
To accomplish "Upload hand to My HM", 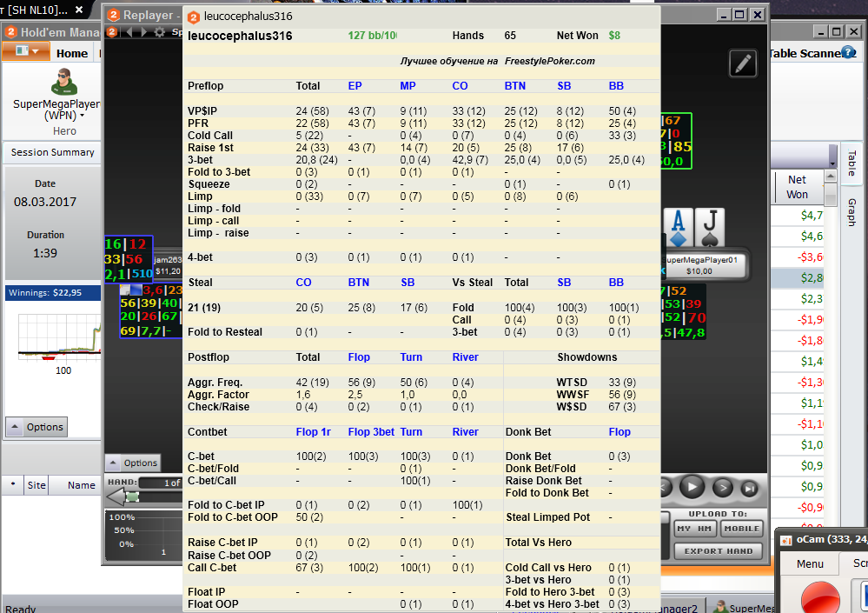I will coord(694,529).
